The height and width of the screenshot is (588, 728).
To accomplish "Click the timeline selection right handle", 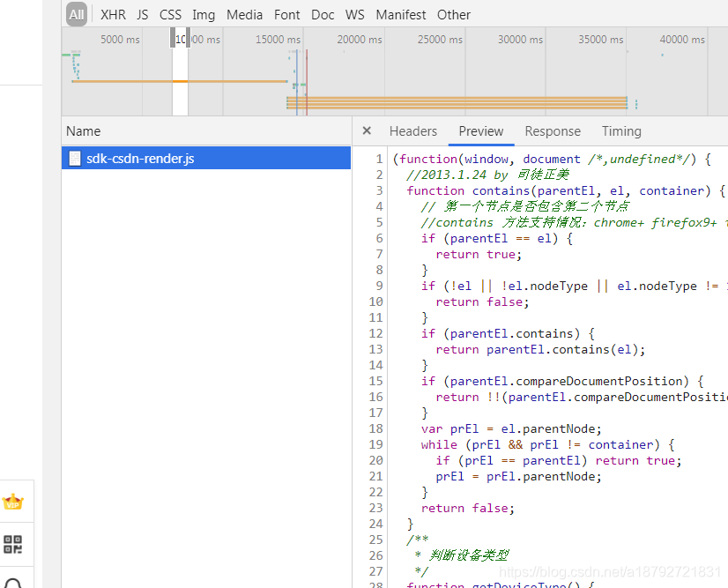I will pos(188,37).
